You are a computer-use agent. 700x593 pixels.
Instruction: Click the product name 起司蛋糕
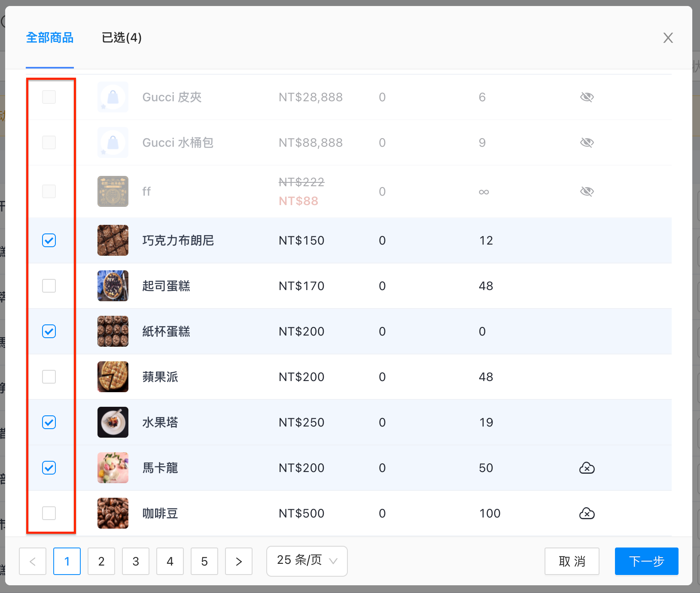click(x=166, y=286)
